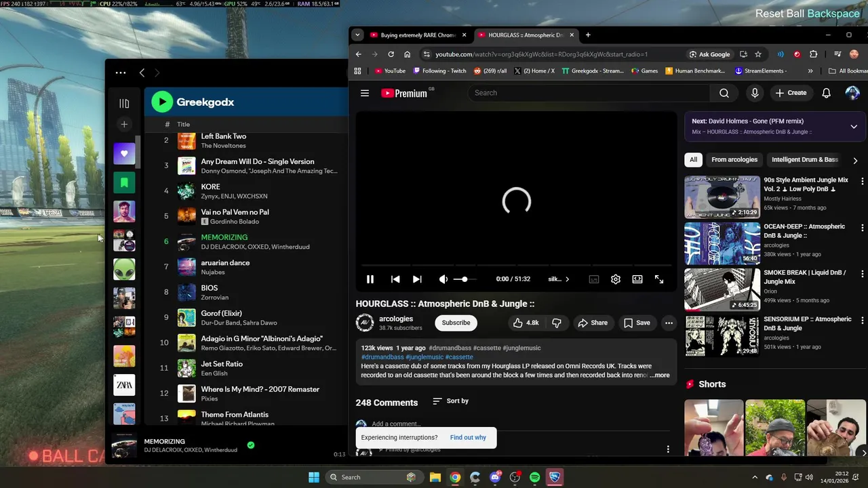Image resolution: width=868 pixels, height=488 pixels.
Task: Open the Sort by comments dropdown
Action: pyautogui.click(x=450, y=401)
